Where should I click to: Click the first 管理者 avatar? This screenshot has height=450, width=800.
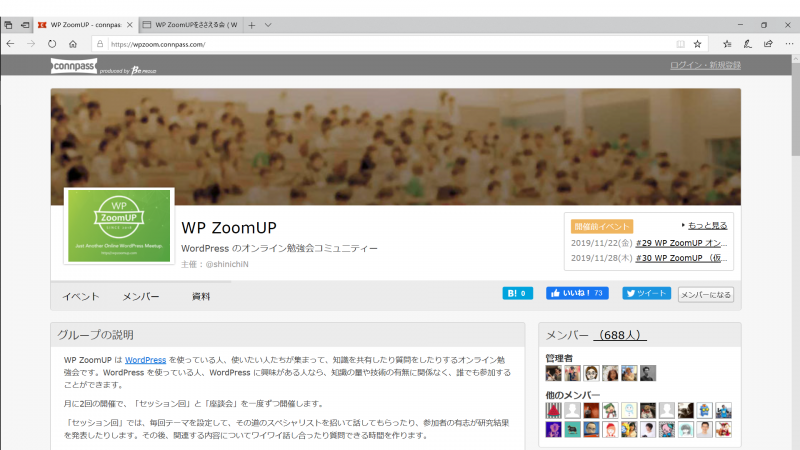[553, 373]
